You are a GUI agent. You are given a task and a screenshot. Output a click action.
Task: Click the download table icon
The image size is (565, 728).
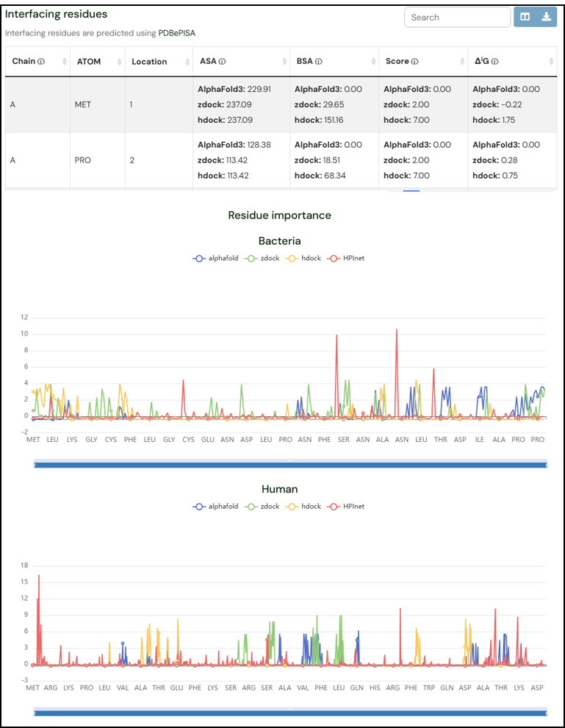(x=546, y=17)
